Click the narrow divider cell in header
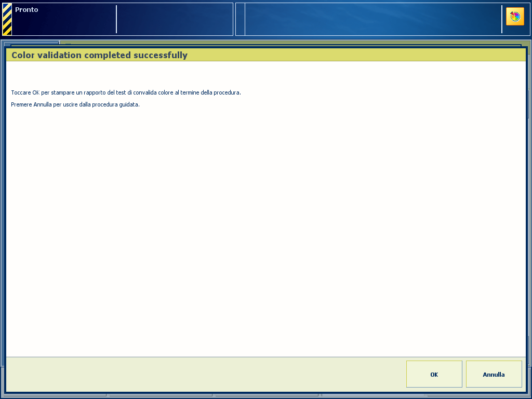The height and width of the screenshot is (399, 532). [240, 19]
